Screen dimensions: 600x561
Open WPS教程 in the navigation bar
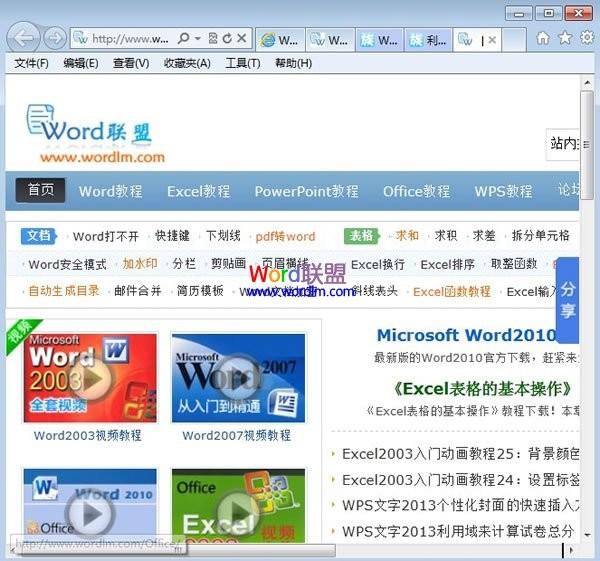[503, 191]
